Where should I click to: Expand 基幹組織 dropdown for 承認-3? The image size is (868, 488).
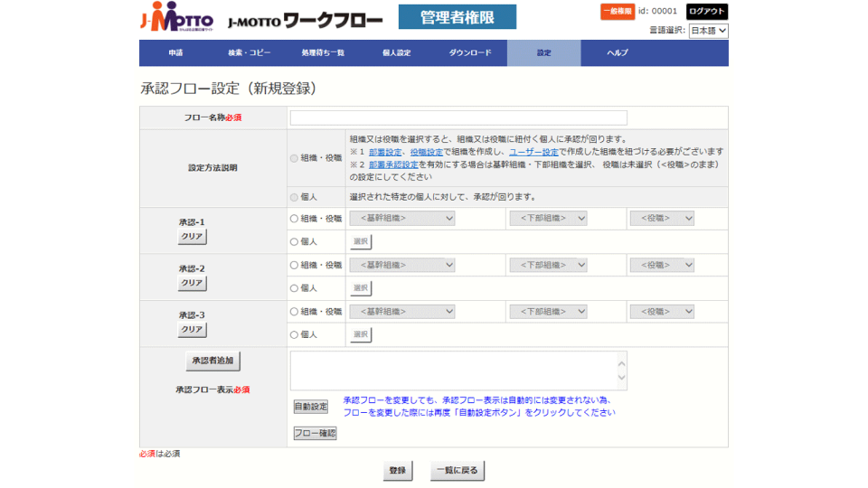[x=402, y=312]
